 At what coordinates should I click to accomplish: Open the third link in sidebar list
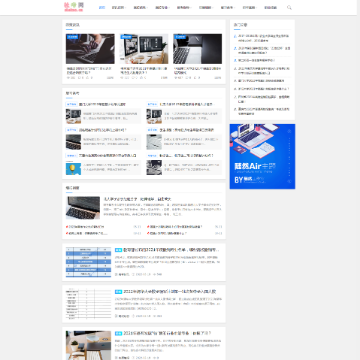(x=257, y=61)
